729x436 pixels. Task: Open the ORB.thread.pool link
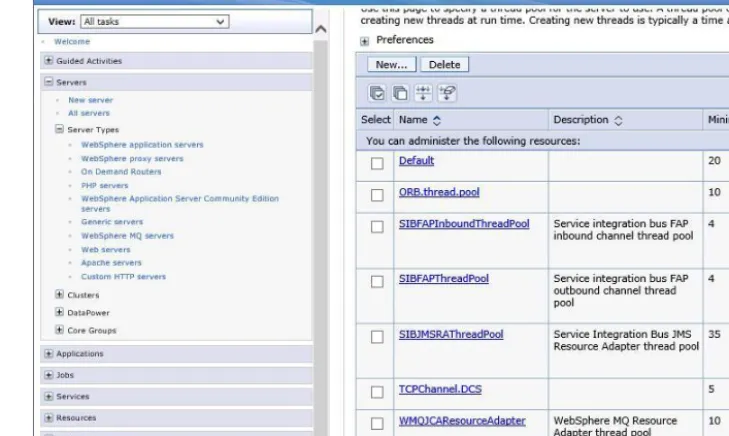coord(439,192)
